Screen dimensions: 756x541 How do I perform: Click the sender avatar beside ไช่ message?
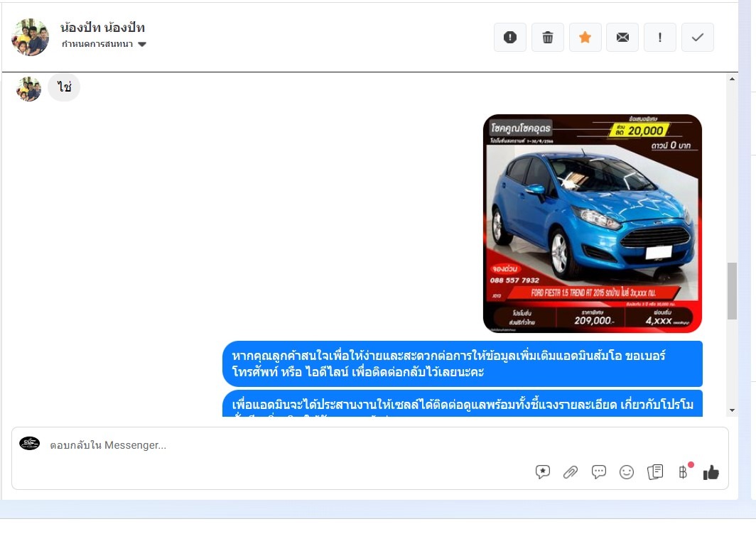tap(28, 89)
